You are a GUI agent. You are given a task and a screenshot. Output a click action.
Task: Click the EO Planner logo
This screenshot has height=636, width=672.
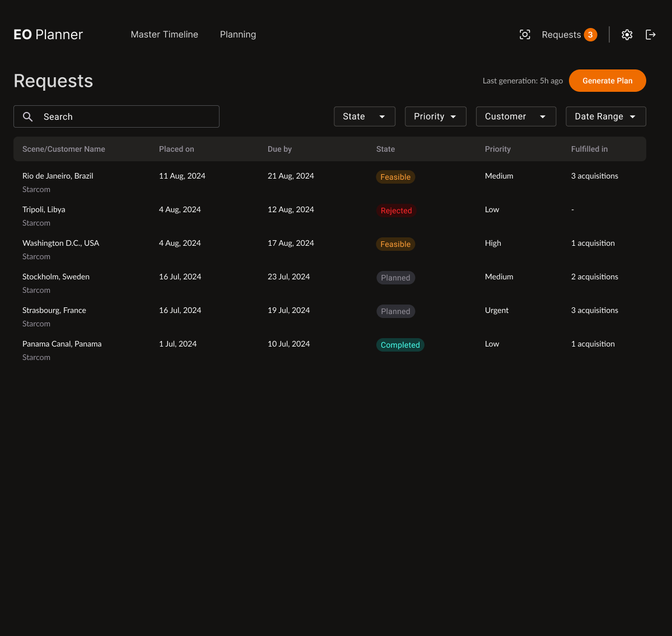pos(48,35)
